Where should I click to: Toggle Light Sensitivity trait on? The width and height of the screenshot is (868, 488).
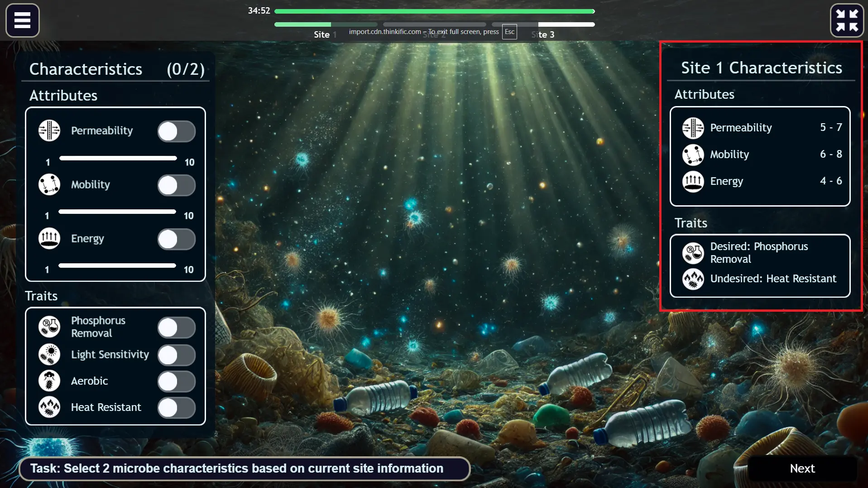(x=177, y=355)
